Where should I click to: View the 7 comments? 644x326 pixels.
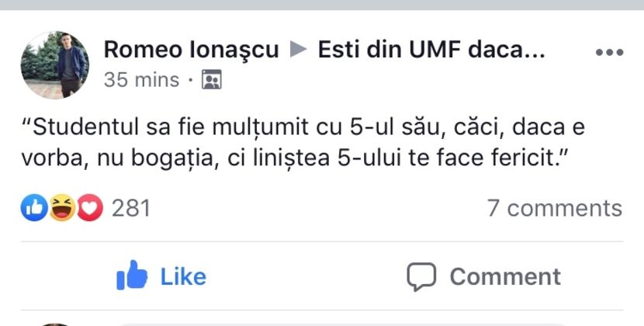554,207
